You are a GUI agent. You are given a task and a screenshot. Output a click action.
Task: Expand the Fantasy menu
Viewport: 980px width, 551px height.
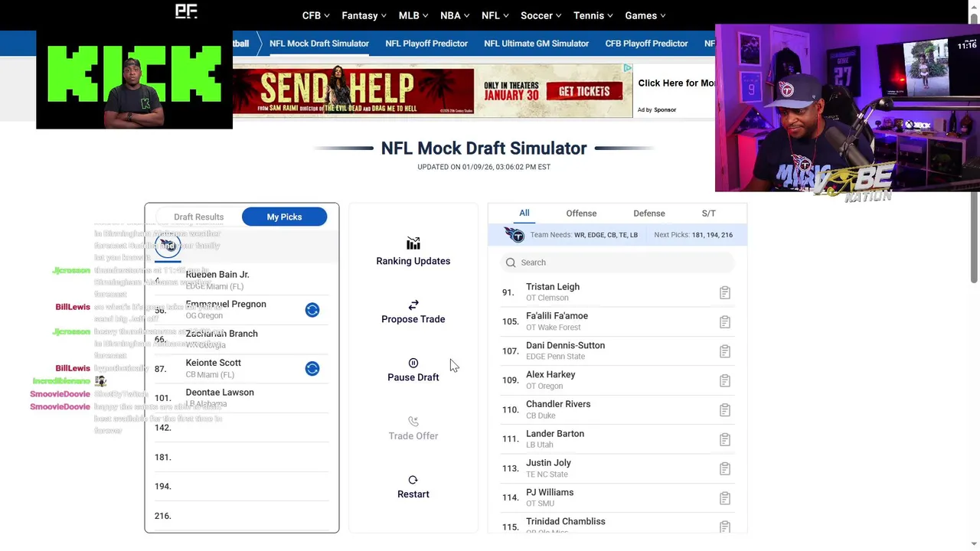pyautogui.click(x=364, y=15)
